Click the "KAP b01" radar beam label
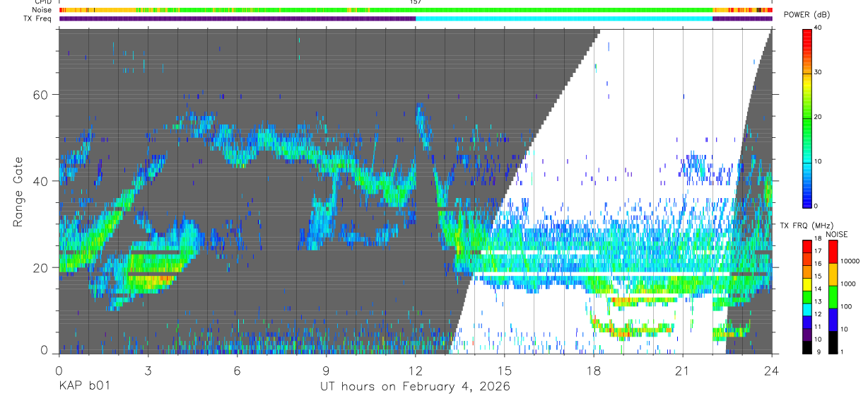Screen dimensions: 868x401 point(83,387)
